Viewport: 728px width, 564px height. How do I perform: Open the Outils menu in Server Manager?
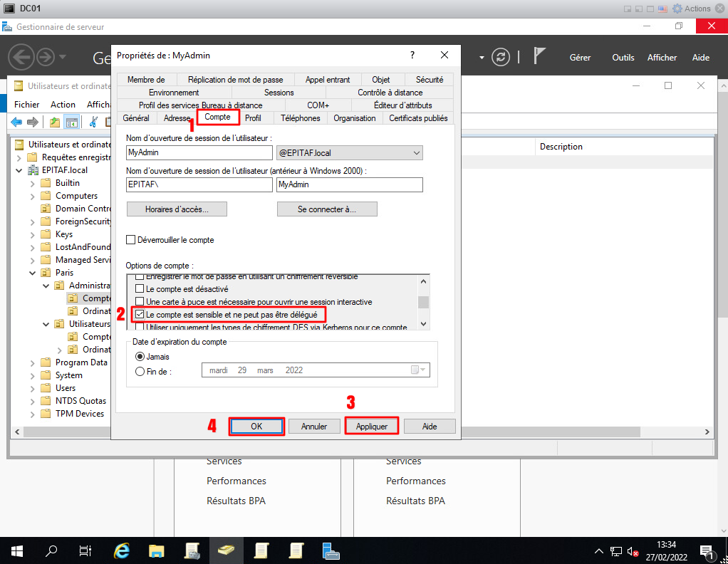[x=623, y=58]
